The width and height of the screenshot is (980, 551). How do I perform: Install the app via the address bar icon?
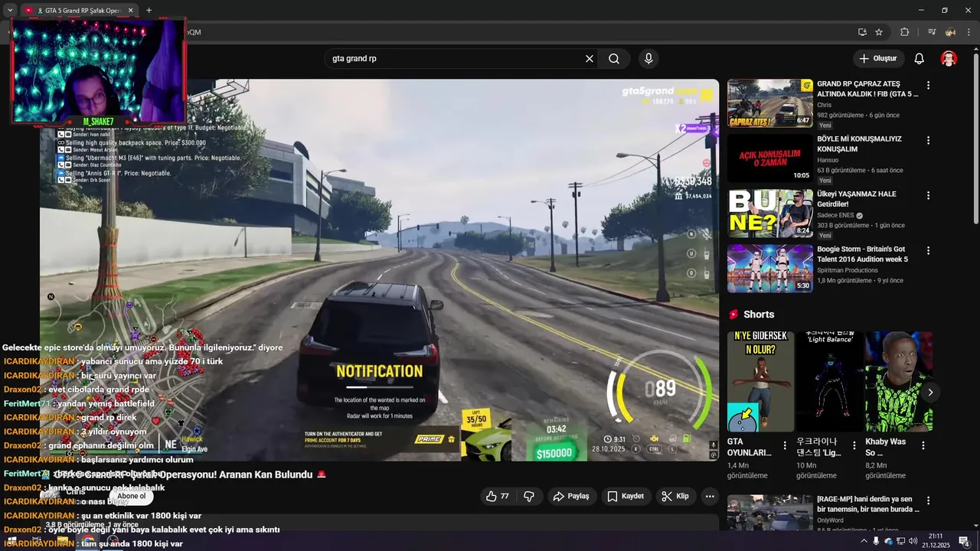(862, 32)
